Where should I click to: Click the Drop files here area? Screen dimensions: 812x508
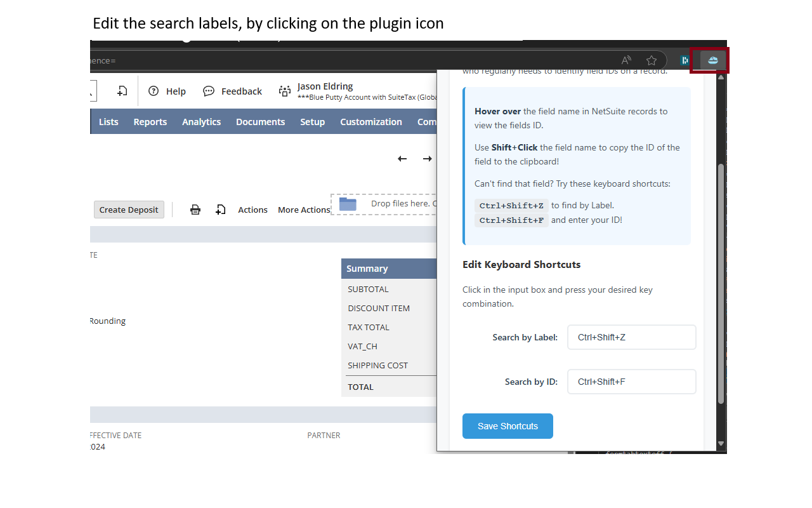pyautogui.click(x=384, y=204)
